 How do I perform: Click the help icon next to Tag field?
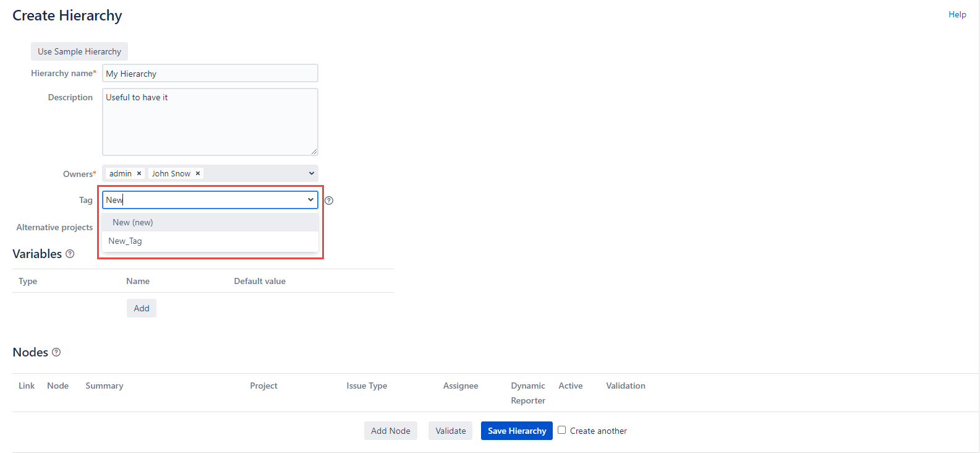(x=329, y=201)
